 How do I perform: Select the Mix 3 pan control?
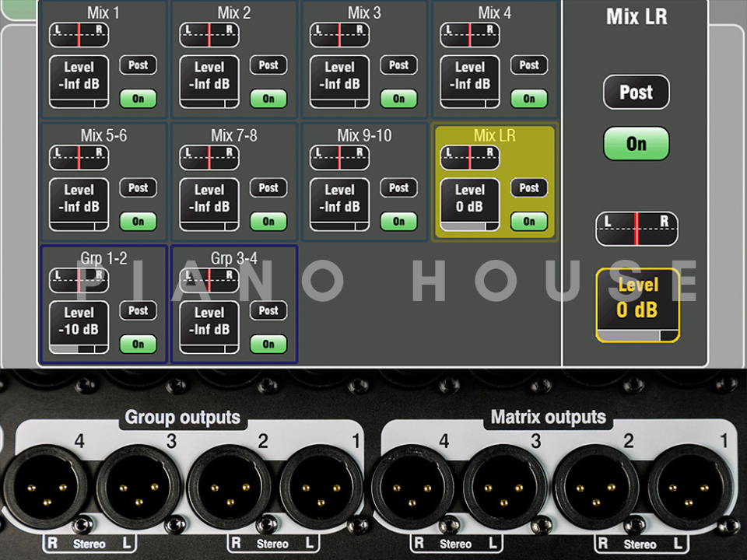point(339,35)
